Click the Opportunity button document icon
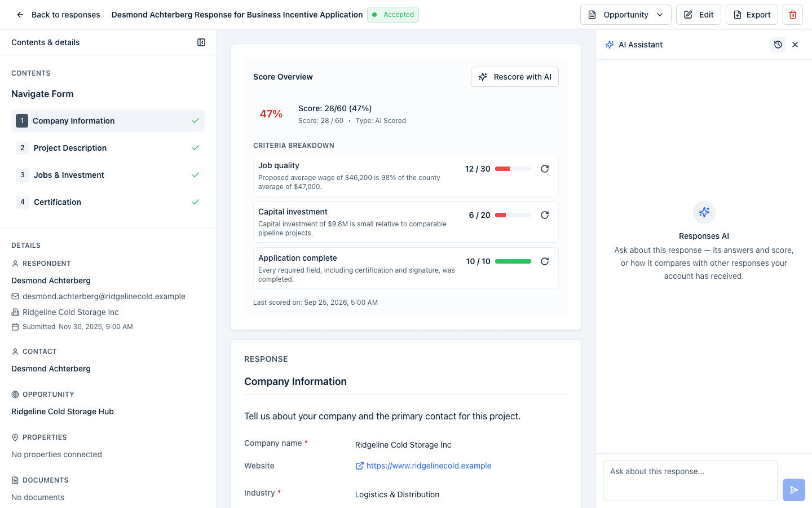The height and width of the screenshot is (508, 812). point(592,15)
